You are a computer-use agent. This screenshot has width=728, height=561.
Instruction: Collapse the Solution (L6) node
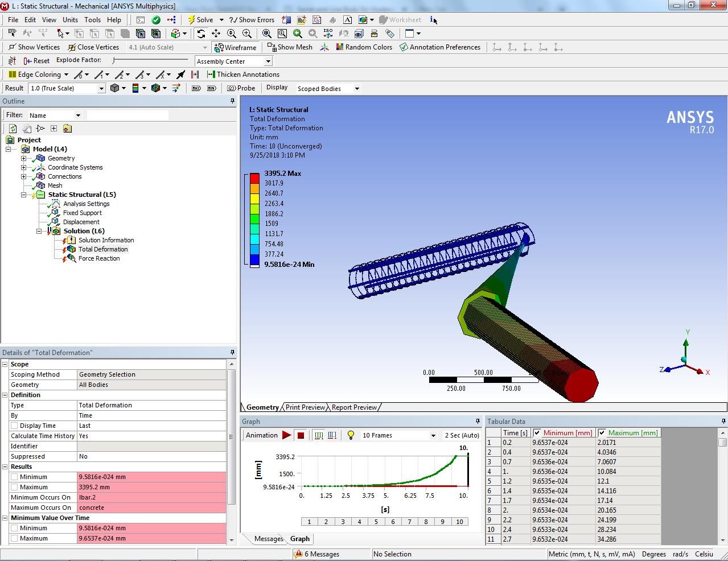click(x=39, y=231)
